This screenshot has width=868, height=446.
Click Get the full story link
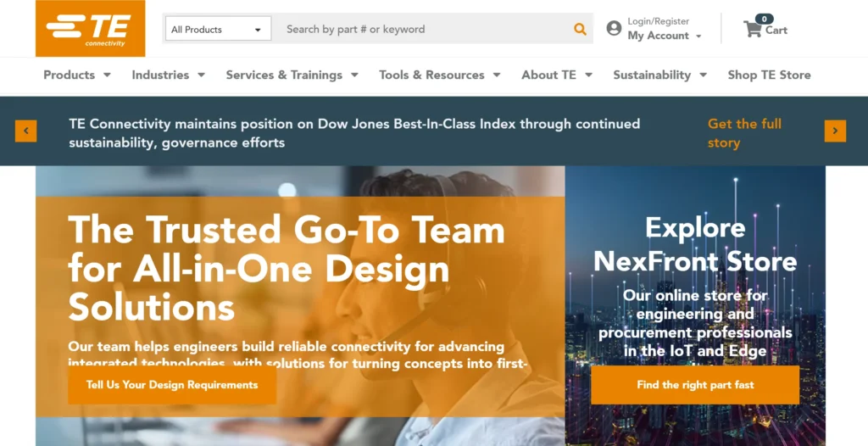(x=744, y=133)
